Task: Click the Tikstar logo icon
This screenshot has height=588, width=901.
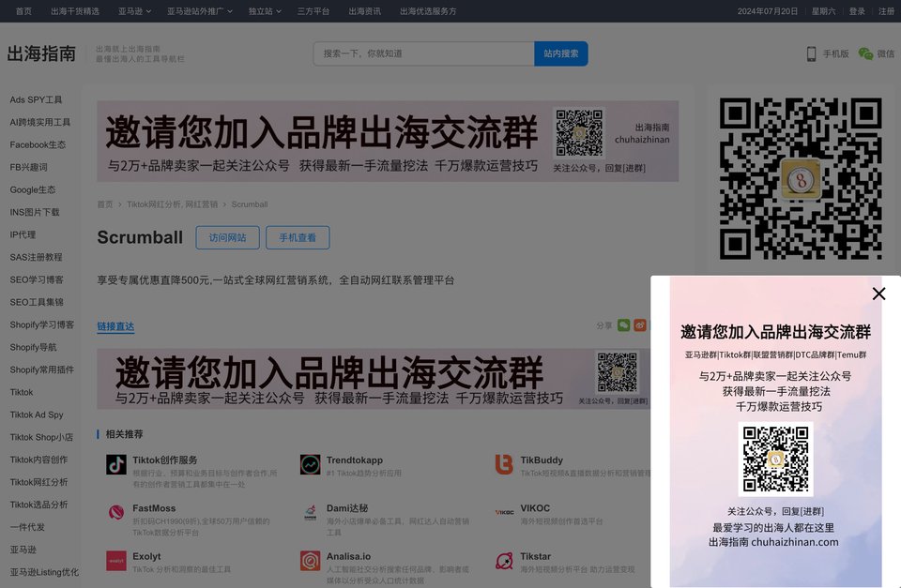Action: 504,561
